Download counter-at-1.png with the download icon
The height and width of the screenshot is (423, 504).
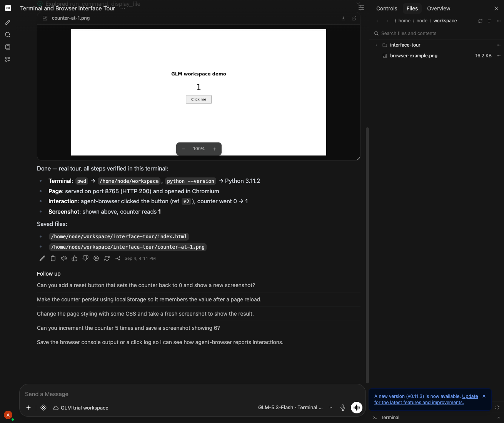pos(343,18)
